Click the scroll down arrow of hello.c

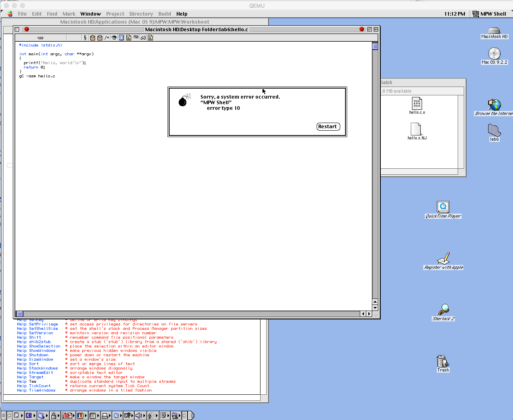click(375, 308)
